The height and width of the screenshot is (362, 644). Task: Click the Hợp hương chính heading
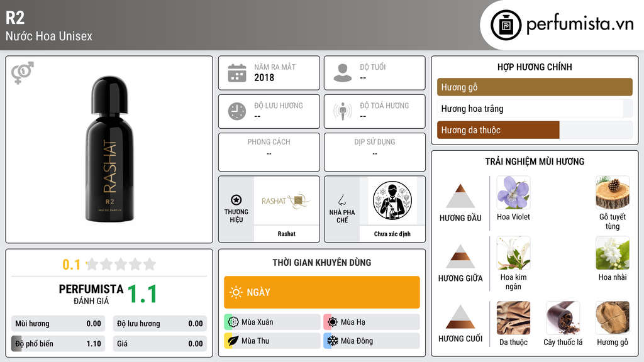pos(535,67)
